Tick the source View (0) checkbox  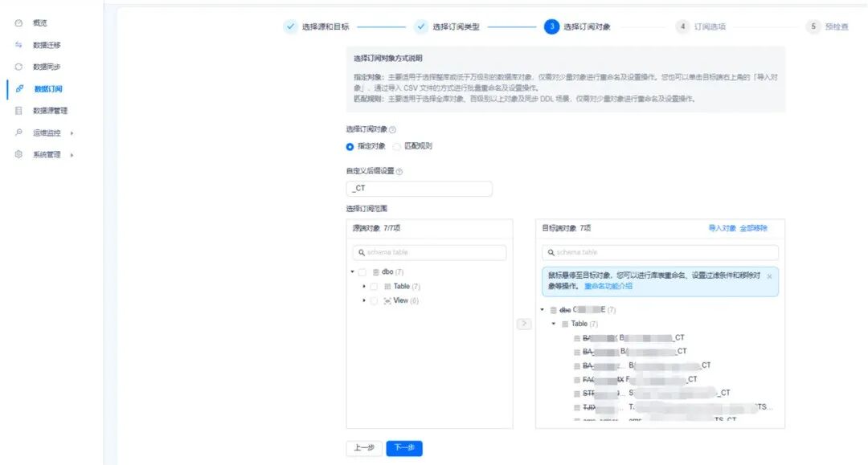[375, 301]
